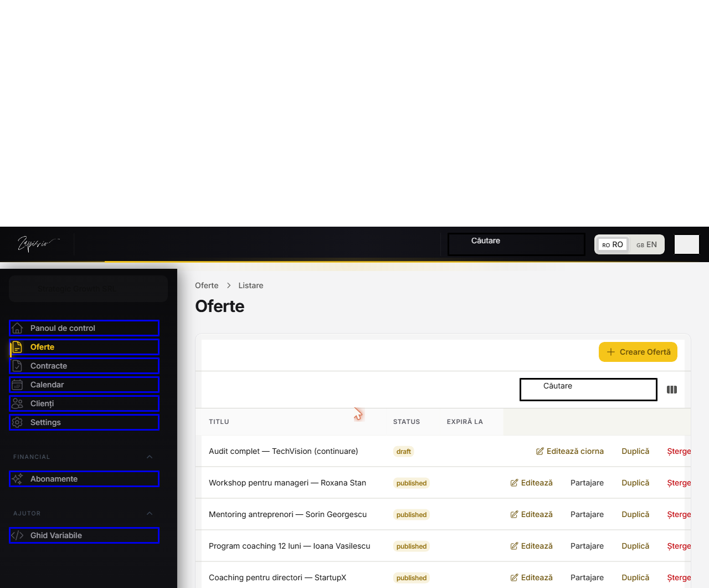The width and height of the screenshot is (709, 588).
Task: Click the Creare Ofertă button
Action: pos(638,352)
